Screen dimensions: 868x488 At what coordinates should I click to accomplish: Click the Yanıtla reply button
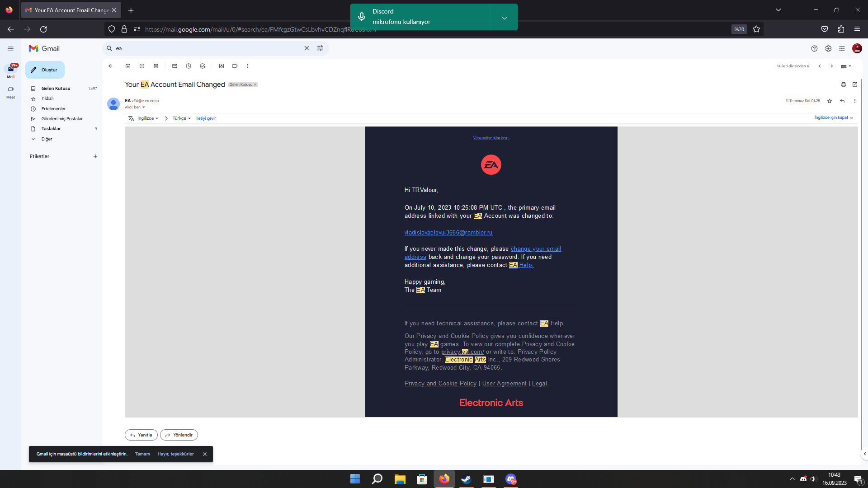[x=141, y=435]
